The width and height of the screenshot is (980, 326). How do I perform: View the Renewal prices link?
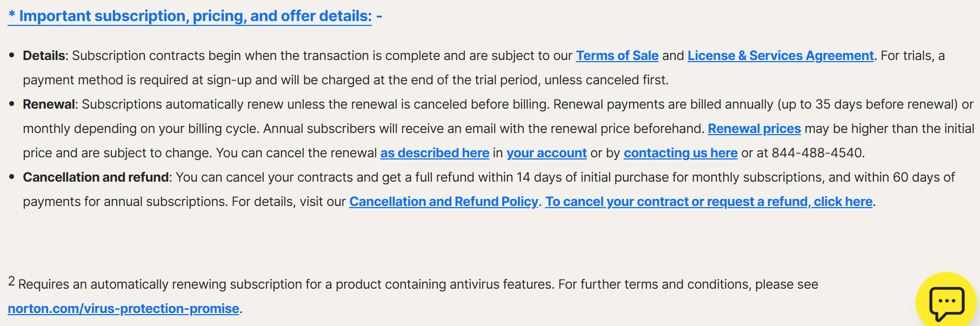click(754, 129)
